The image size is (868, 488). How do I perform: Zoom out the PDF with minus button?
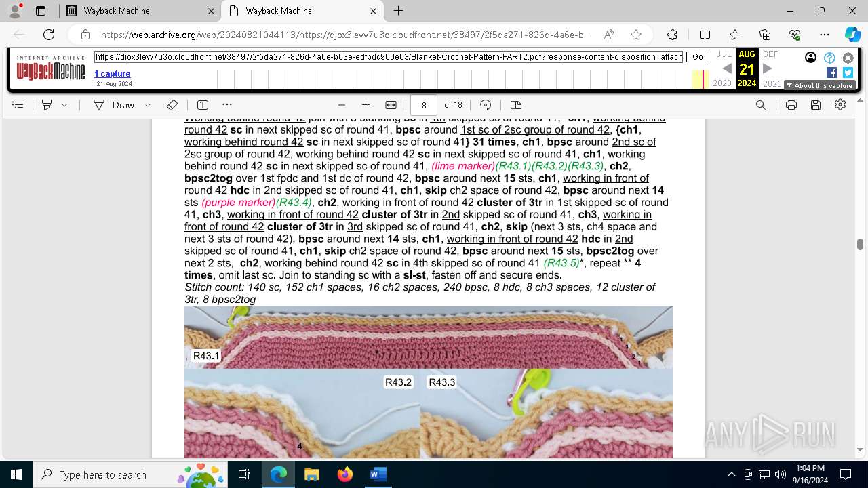pyautogui.click(x=342, y=105)
